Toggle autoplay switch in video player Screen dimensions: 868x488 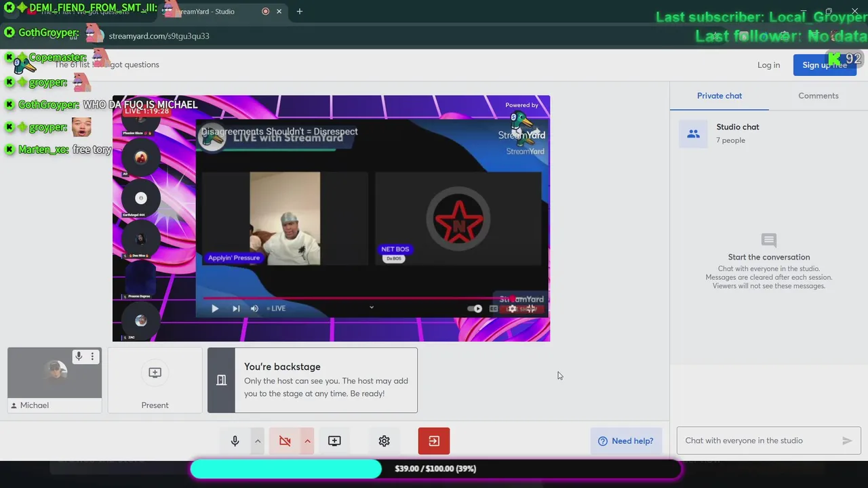475,308
